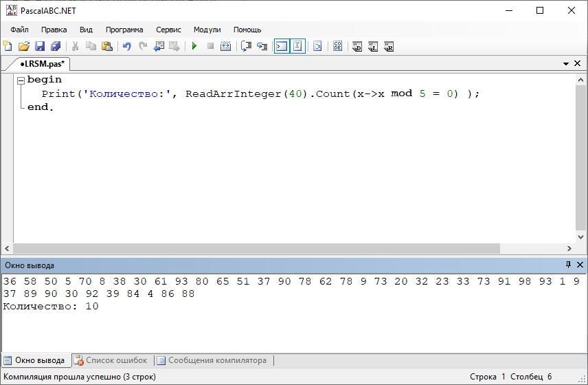The height and width of the screenshot is (385, 588).
Task: Select the LRSM.pas tab
Action: [42, 64]
